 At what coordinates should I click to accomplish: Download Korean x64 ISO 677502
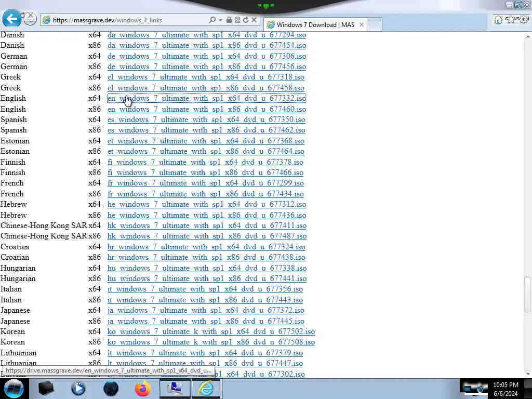coord(211,331)
